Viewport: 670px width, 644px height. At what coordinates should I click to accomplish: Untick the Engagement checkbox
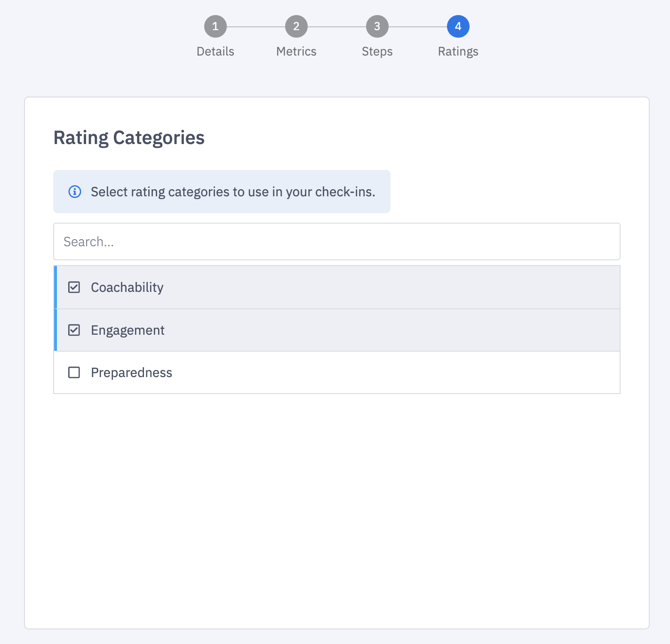[74, 330]
